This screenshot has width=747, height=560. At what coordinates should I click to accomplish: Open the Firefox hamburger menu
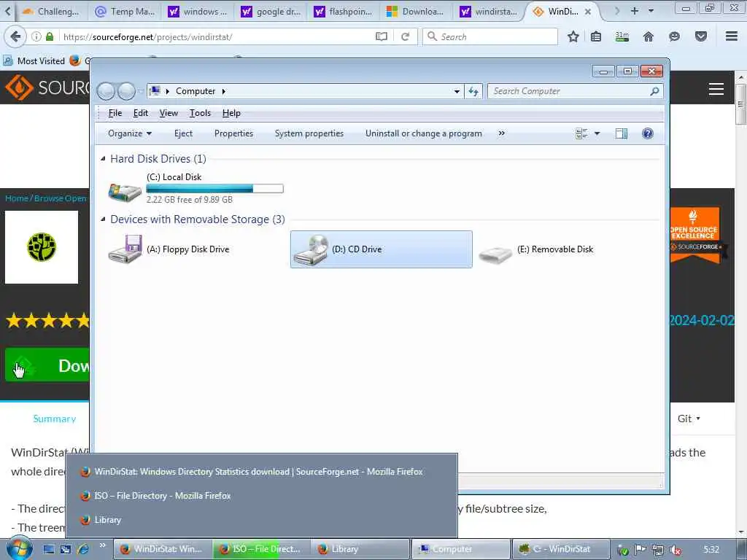(732, 36)
